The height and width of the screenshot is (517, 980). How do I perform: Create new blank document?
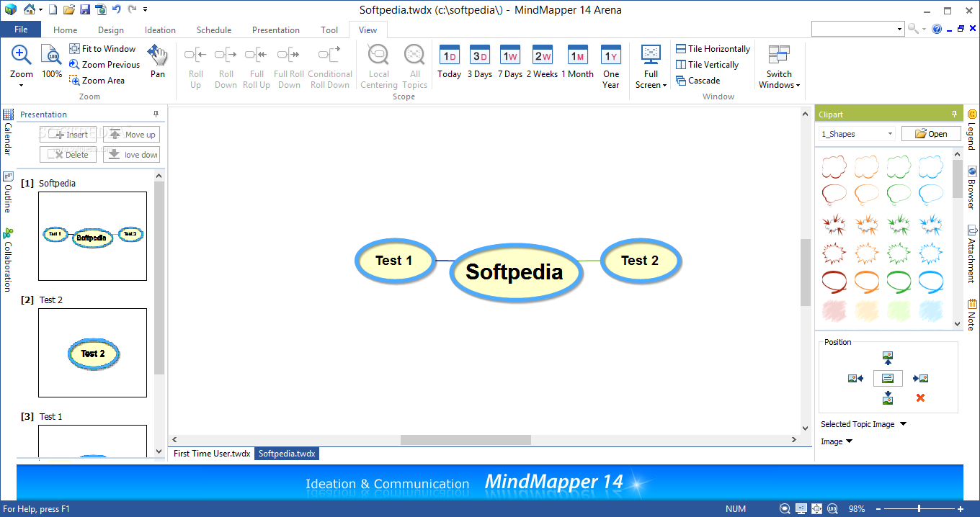[53, 9]
